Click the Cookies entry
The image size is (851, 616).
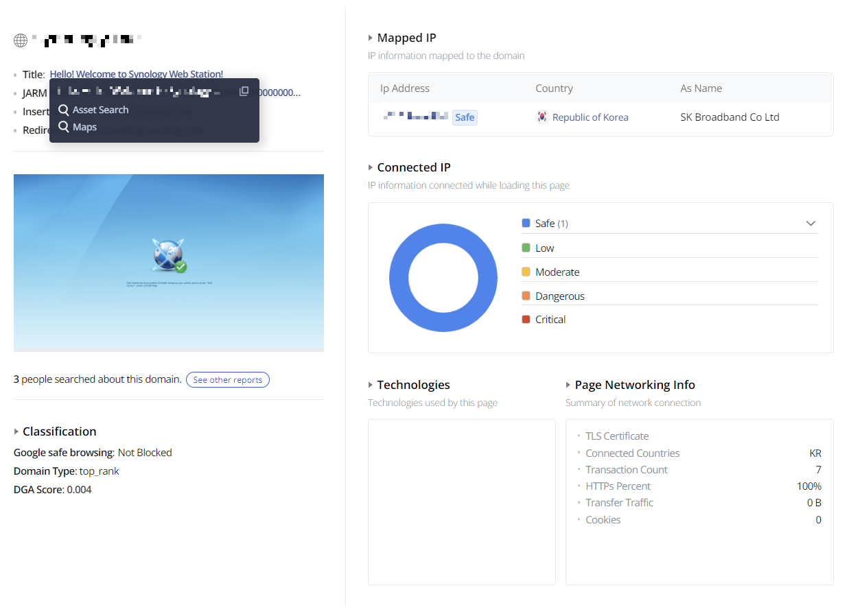tap(603, 520)
